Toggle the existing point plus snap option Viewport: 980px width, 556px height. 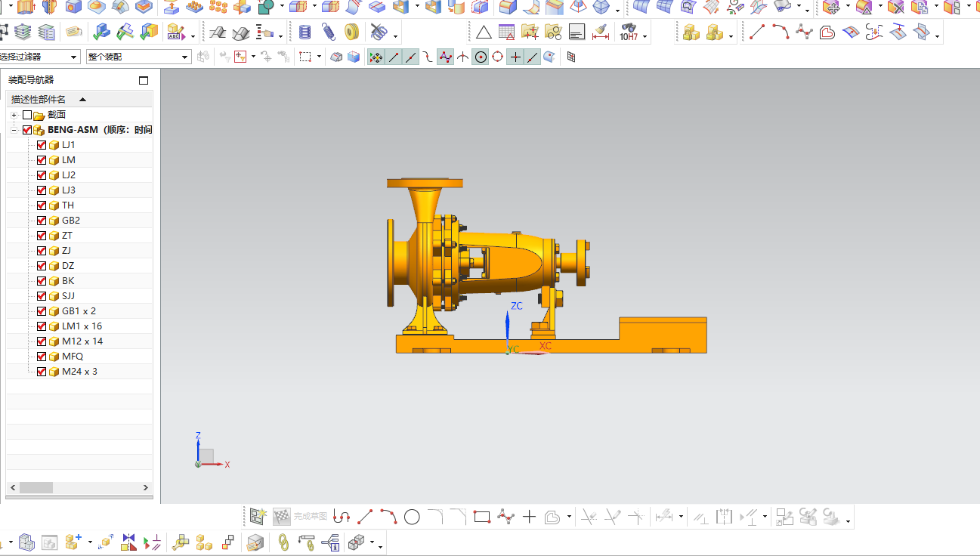[x=515, y=57]
